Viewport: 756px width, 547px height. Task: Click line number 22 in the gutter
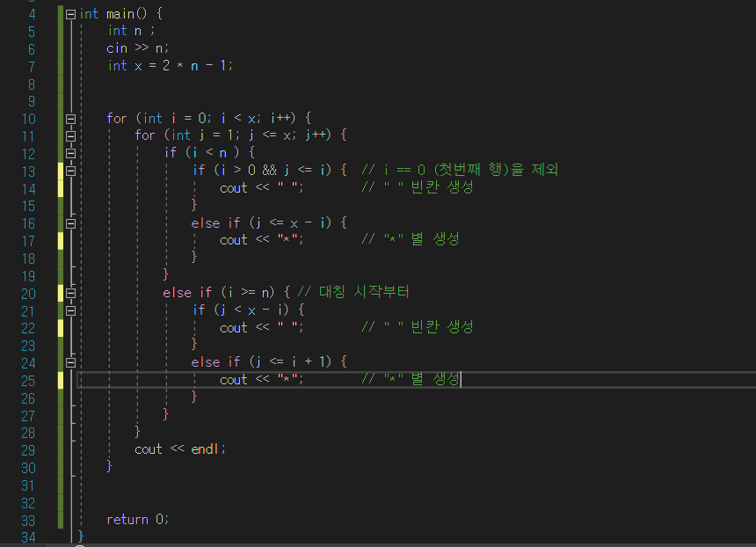point(28,328)
